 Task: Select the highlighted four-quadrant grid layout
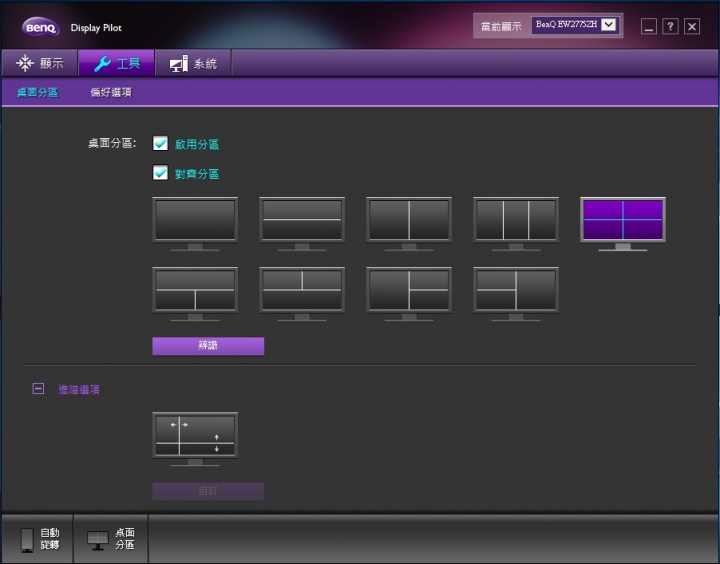(x=623, y=224)
